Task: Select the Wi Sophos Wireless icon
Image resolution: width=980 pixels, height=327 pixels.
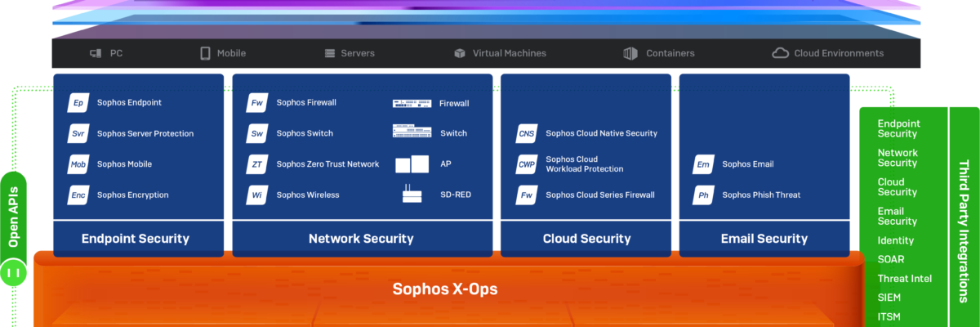Action: [x=257, y=195]
